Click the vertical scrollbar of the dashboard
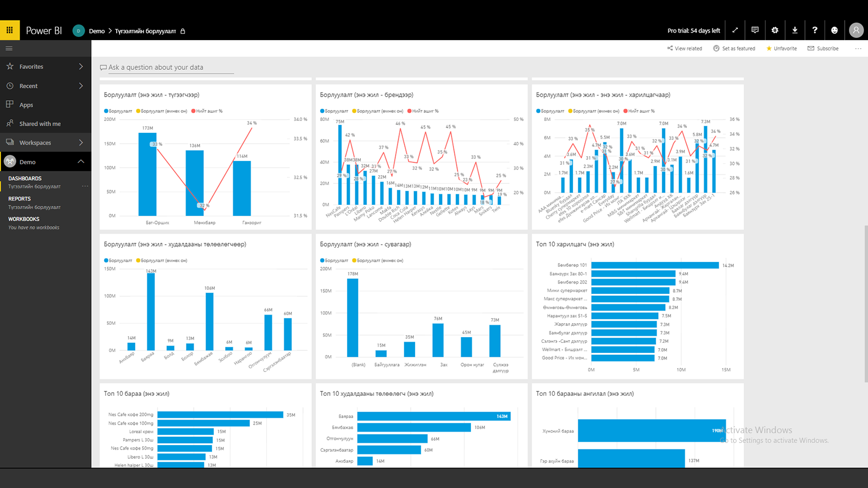The width and height of the screenshot is (868, 488). 865,304
